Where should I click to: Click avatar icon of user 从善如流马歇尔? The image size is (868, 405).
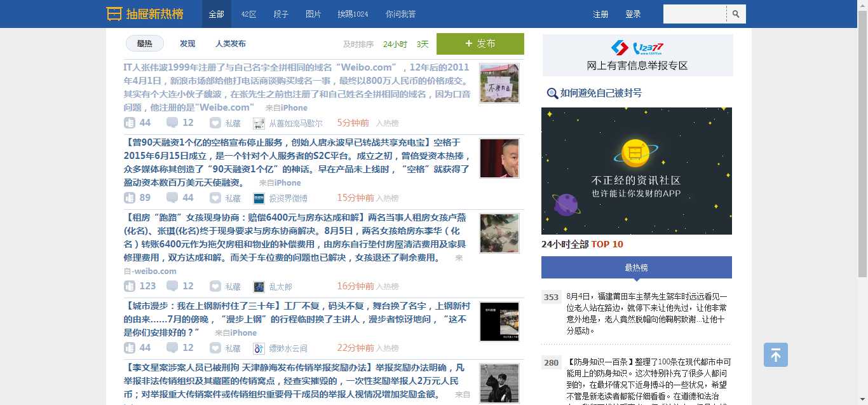coord(259,123)
